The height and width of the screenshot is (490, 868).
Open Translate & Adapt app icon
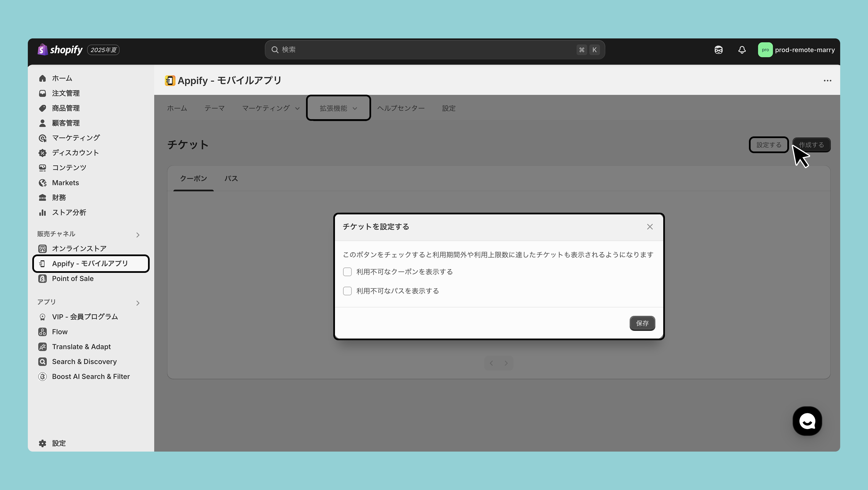tap(43, 347)
